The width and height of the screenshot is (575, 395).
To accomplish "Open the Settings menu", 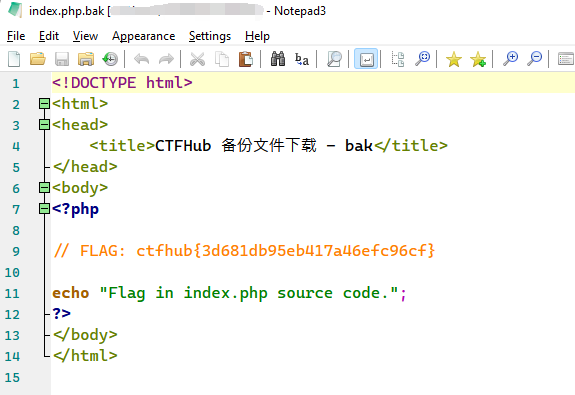I will (210, 36).
